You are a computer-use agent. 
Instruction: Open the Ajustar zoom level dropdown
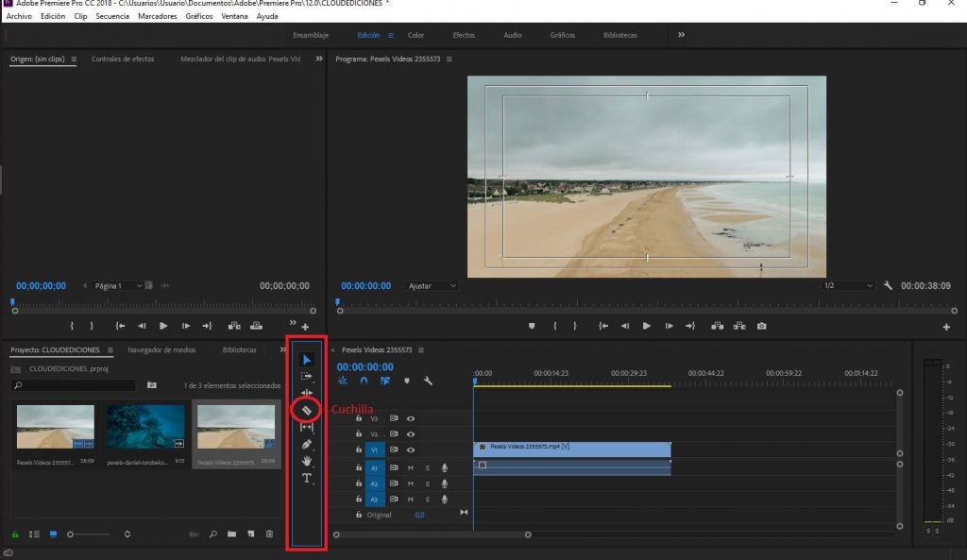pyautogui.click(x=433, y=285)
